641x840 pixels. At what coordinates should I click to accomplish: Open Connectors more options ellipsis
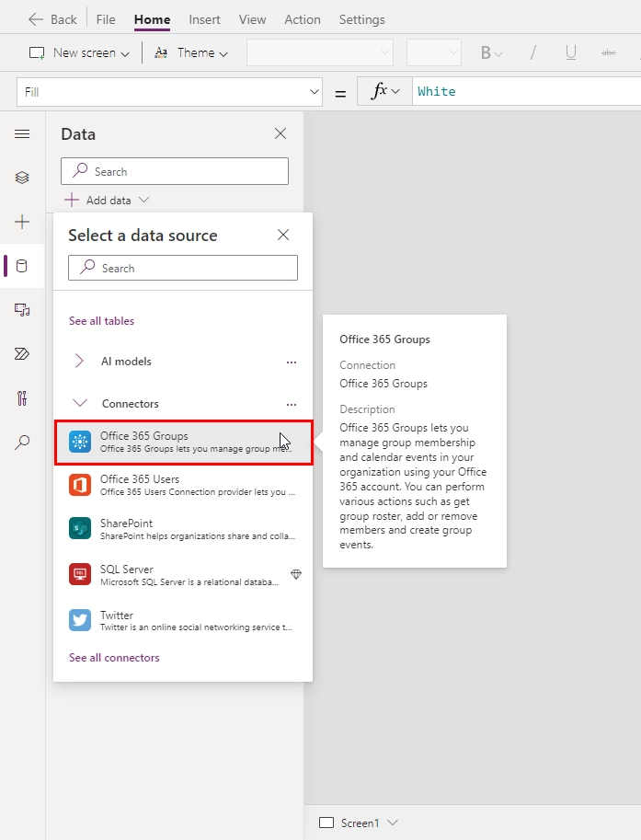(292, 405)
